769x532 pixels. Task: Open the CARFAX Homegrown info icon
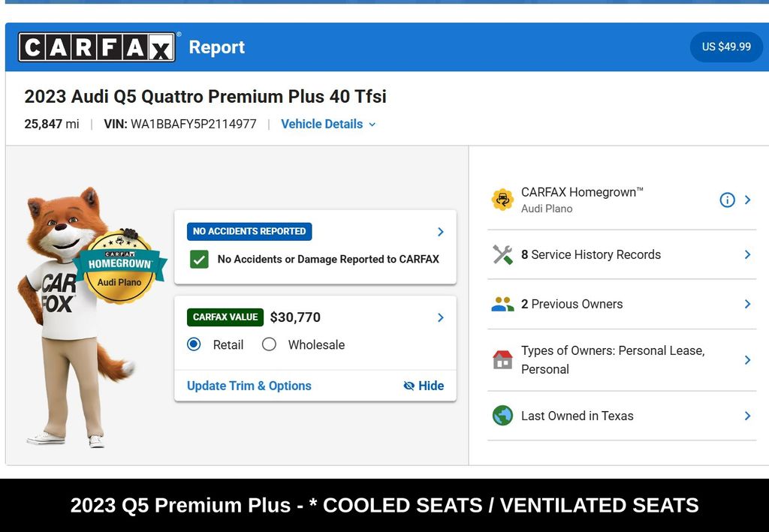coord(727,200)
